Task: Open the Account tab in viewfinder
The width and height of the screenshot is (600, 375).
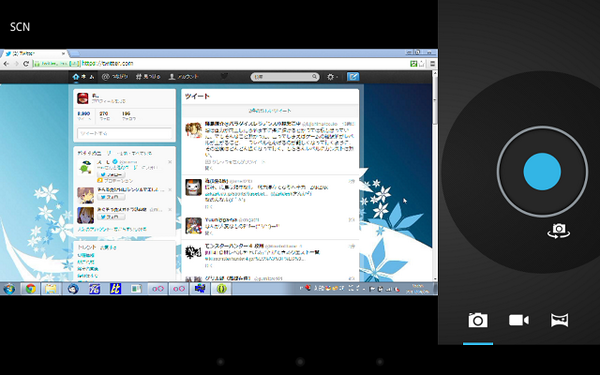Action: pos(184,77)
